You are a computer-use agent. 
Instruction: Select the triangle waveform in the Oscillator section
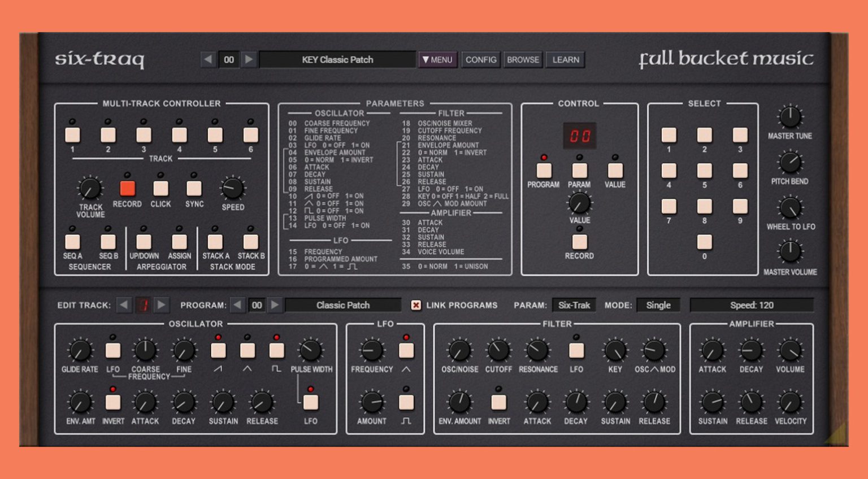tap(247, 350)
